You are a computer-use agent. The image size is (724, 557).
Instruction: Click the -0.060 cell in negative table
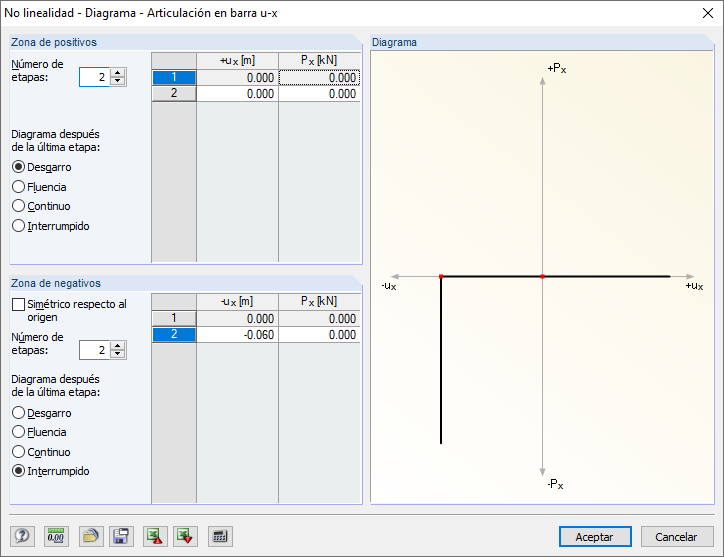237,335
